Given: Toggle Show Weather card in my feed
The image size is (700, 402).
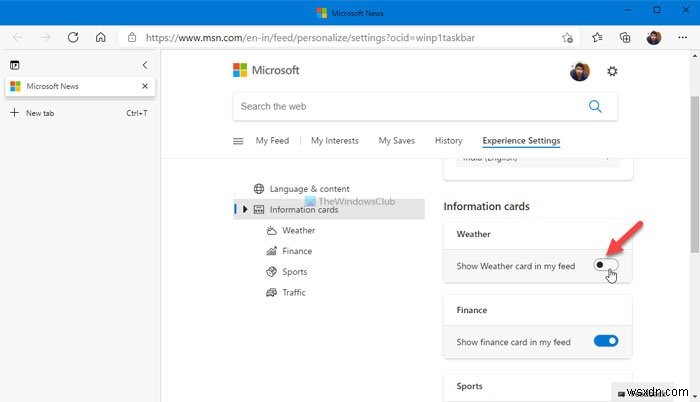Looking at the screenshot, I should (605, 265).
